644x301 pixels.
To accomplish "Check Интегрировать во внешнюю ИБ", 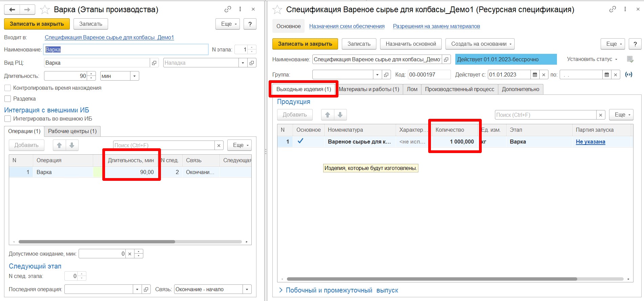I will (x=7, y=119).
